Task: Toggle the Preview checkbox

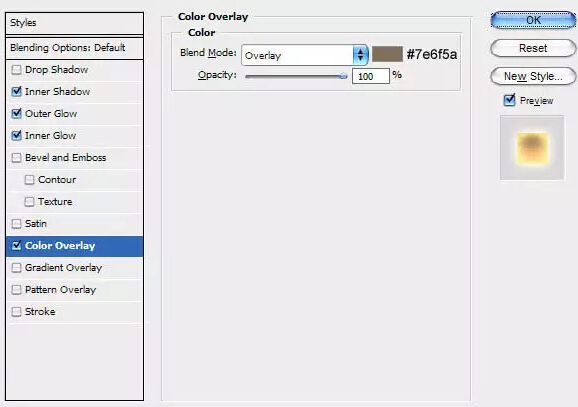Action: 509,100
